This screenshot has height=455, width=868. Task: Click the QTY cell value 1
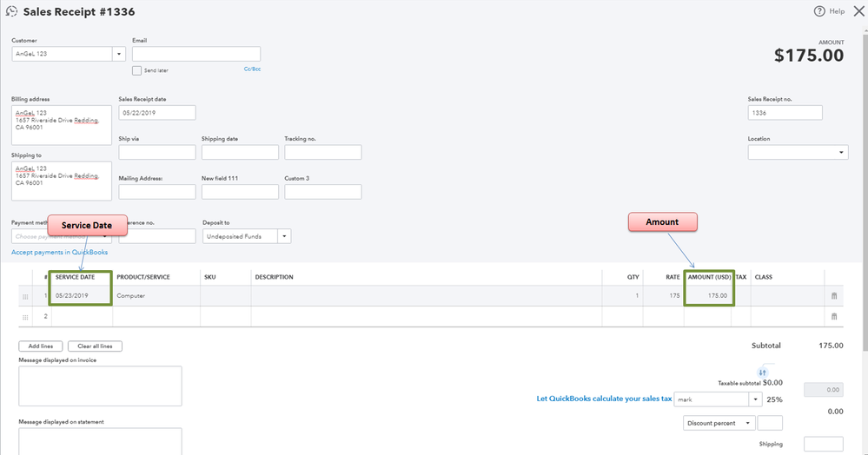click(623, 295)
